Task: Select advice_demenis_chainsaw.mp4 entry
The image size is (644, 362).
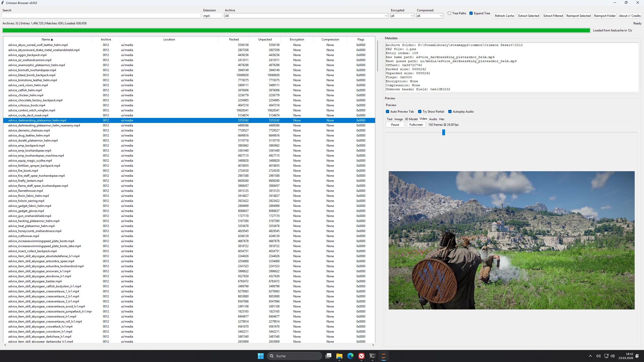Action: [x=189, y=130]
